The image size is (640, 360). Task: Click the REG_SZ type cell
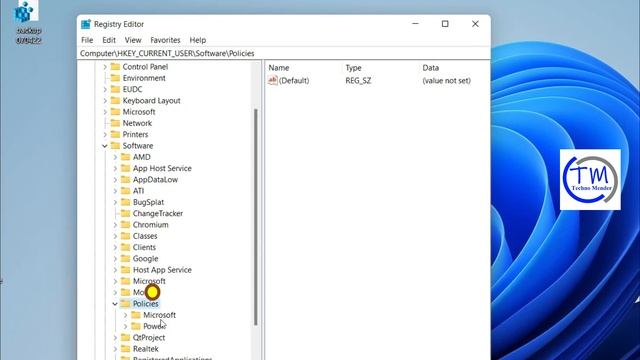click(x=358, y=81)
